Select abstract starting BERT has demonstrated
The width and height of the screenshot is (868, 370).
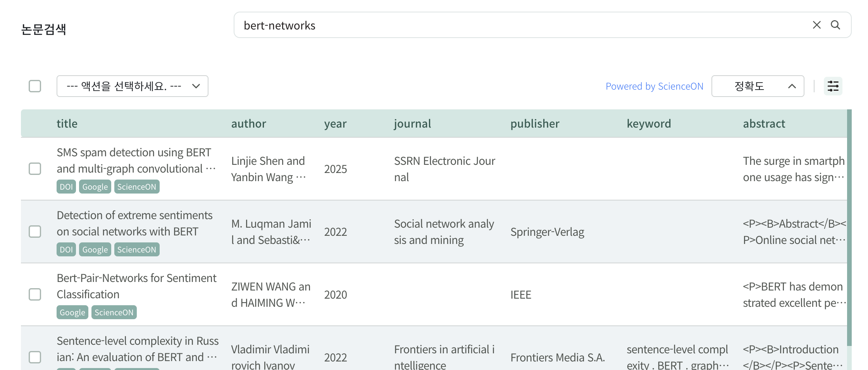coord(794,295)
